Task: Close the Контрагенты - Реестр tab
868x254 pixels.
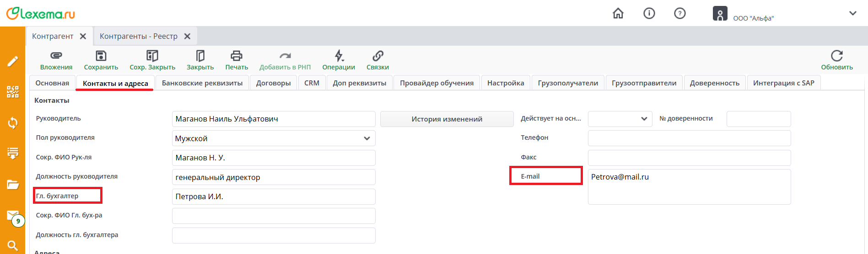Action: pyautogui.click(x=187, y=36)
